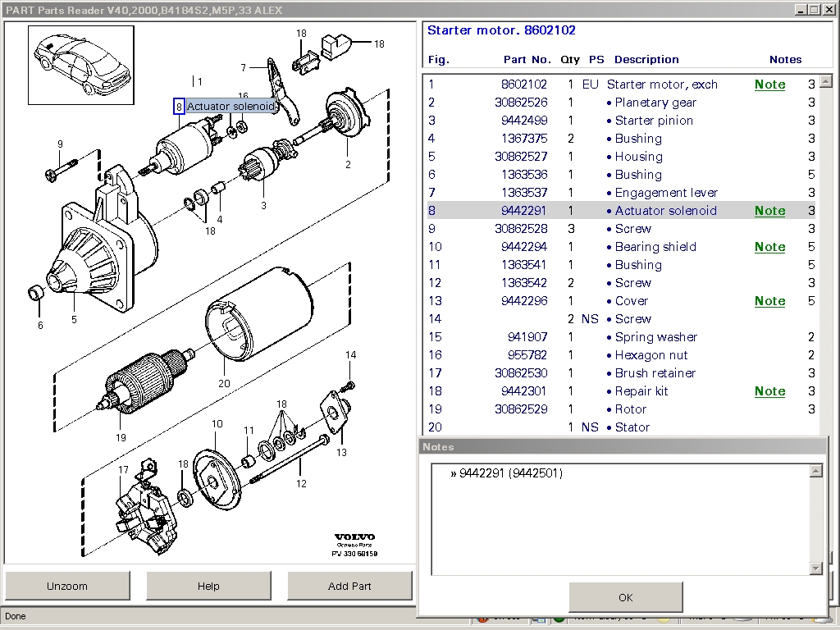This screenshot has width=840, height=630.
Task: Select the Screw row with part 1363542
Action: coord(622,283)
